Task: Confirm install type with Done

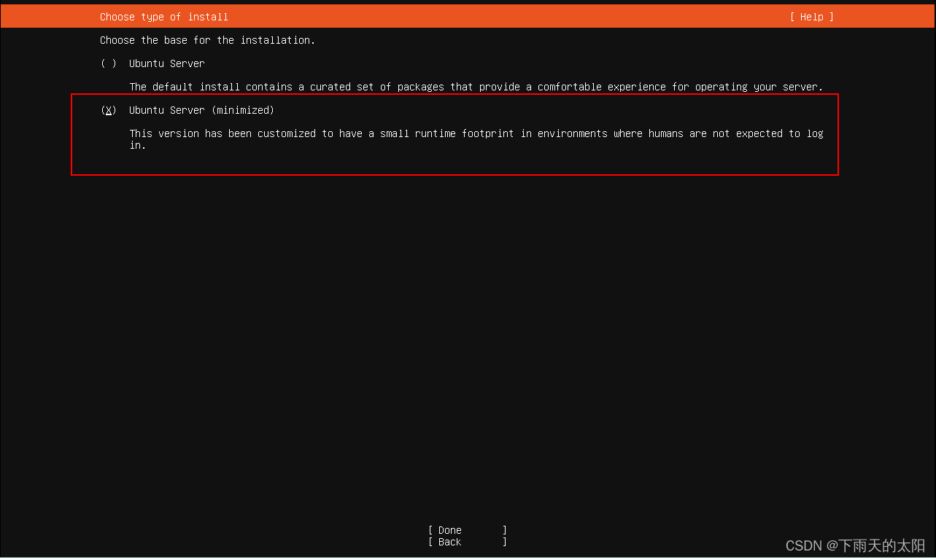Action: tap(449, 530)
